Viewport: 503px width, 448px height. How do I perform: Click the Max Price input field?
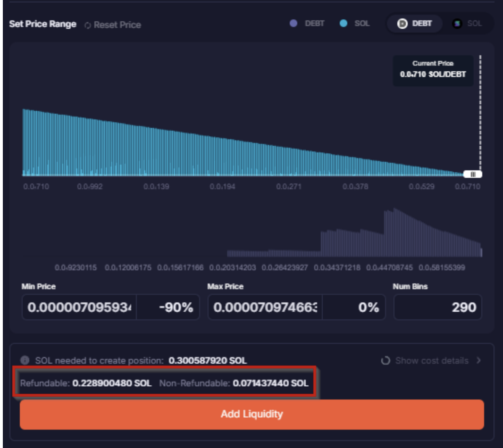[x=265, y=307]
